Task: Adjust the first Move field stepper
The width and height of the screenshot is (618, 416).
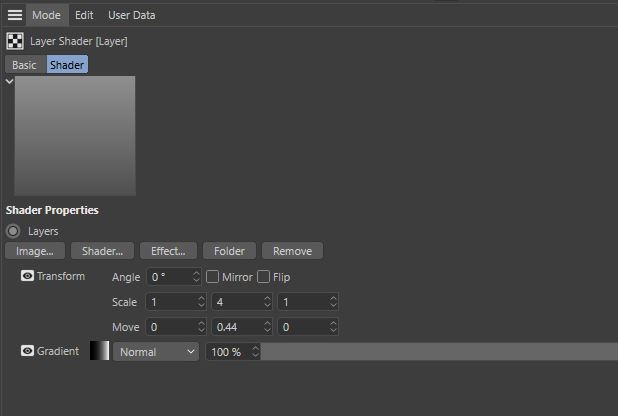Action: [201, 327]
